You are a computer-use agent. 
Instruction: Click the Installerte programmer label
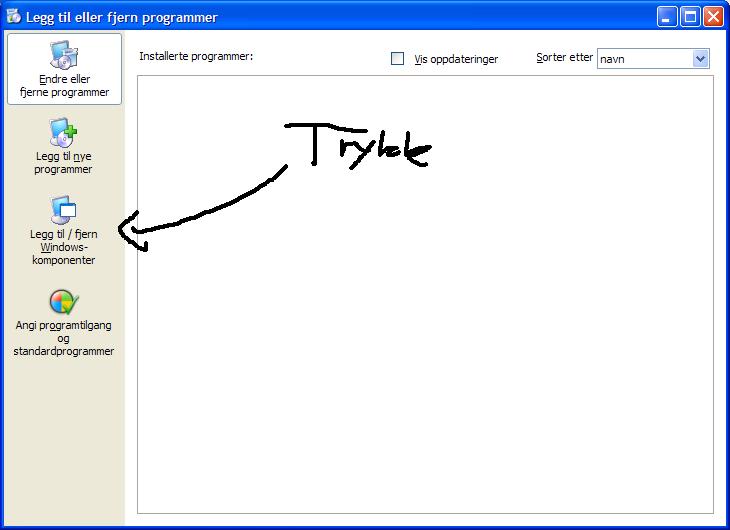click(x=196, y=56)
